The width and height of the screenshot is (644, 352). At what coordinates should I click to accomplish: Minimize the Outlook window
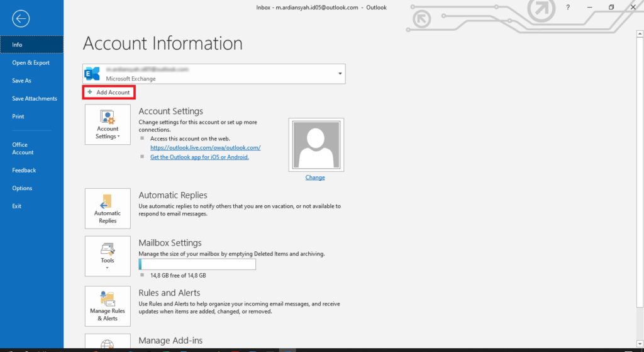pos(589,8)
